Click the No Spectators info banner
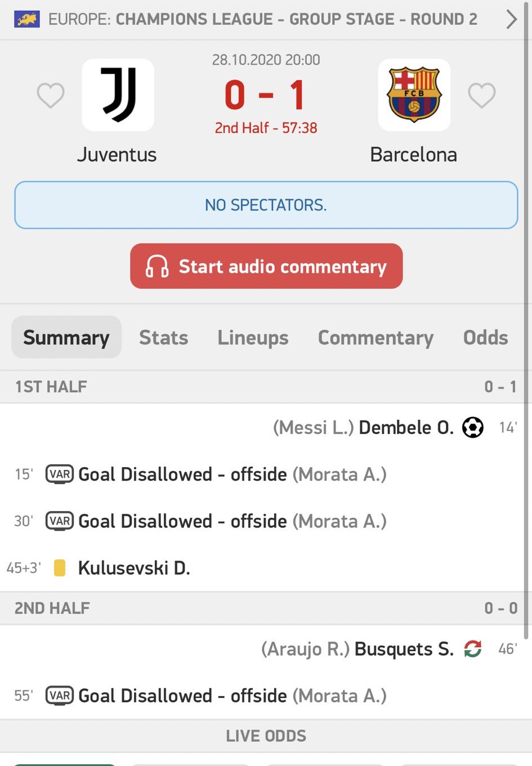Viewport: 532px width, 766px height. pyautogui.click(x=266, y=205)
